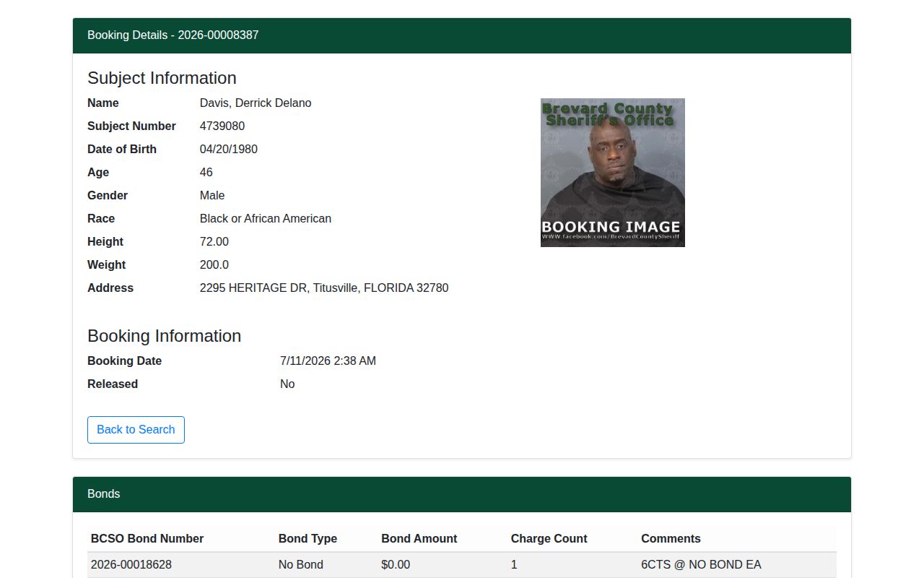The image size is (924, 578).
Task: Click the Subject Information heading
Action: coord(162,78)
